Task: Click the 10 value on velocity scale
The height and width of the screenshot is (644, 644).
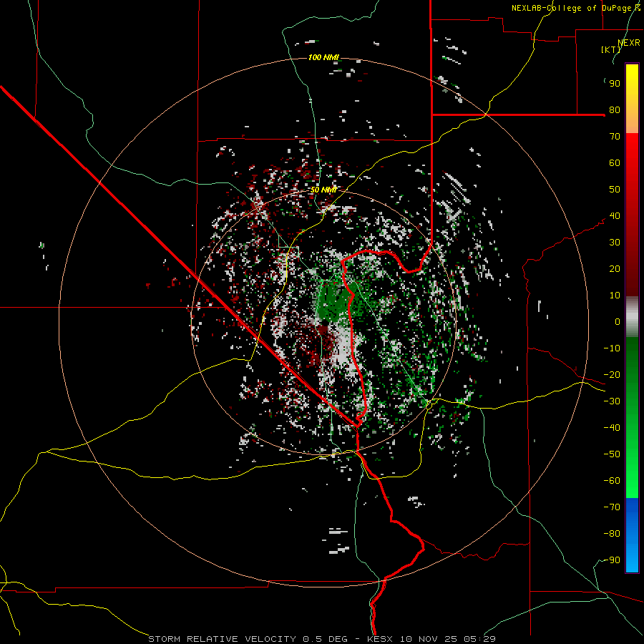Action: coord(615,296)
